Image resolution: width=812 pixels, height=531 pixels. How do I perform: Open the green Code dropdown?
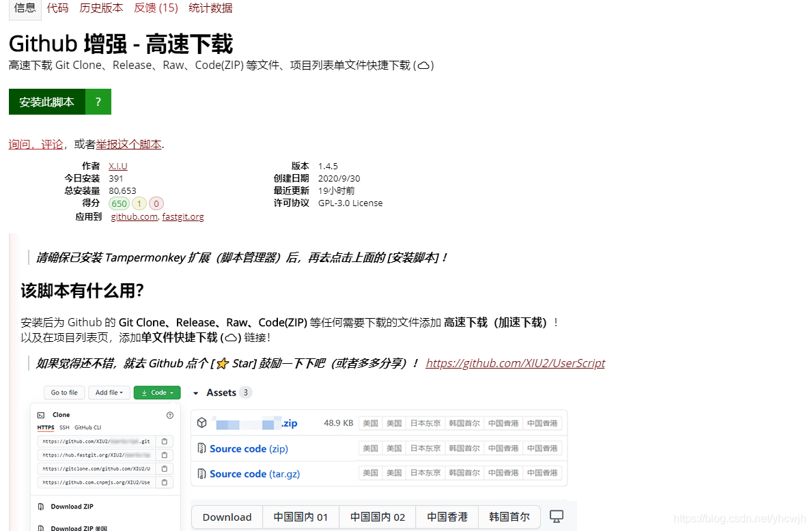158,393
